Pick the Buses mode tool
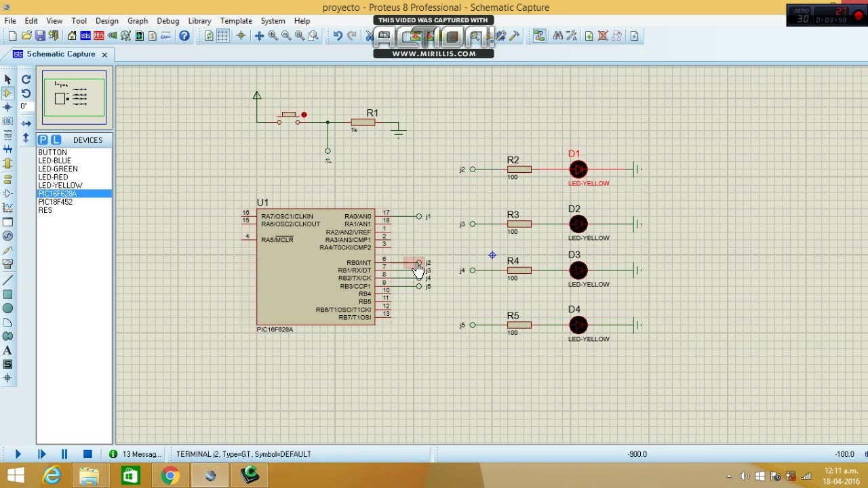The height and width of the screenshot is (488, 868). pyautogui.click(x=7, y=148)
